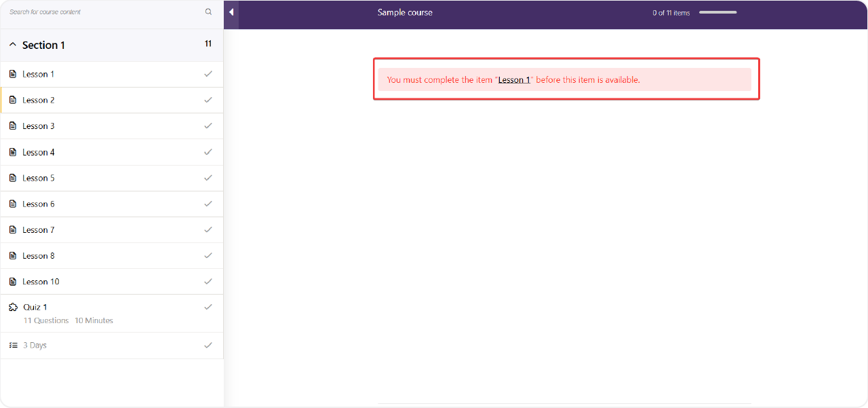Click the document icon beside Lesson 8
Screen dimensions: 868x408
13,255
